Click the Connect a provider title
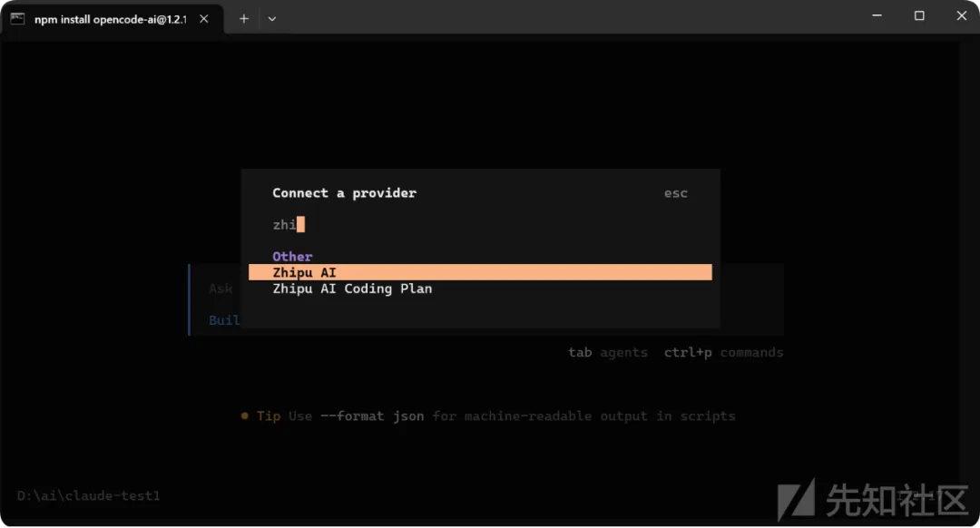The height and width of the screenshot is (528, 980). (345, 193)
